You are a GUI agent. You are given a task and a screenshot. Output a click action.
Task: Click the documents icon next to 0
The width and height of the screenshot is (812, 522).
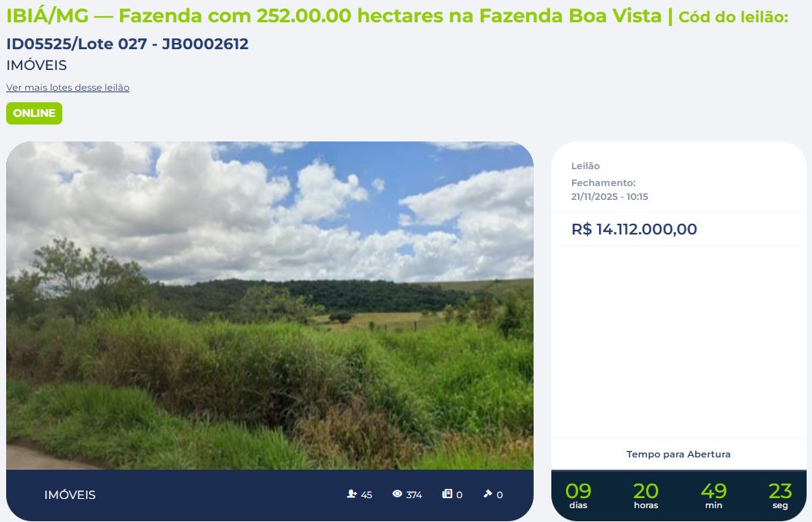[x=447, y=494]
